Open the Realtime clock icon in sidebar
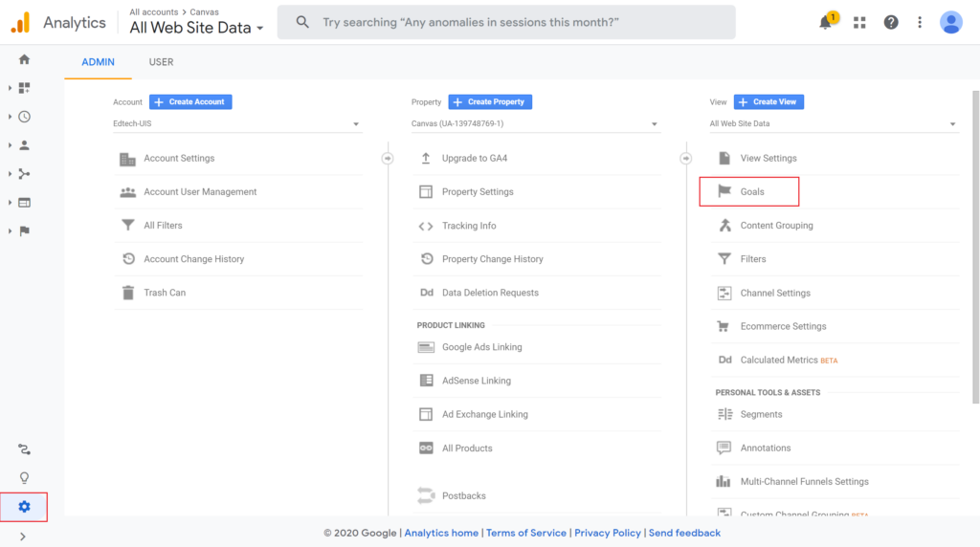Viewport: 980px width, 547px height. click(x=24, y=117)
